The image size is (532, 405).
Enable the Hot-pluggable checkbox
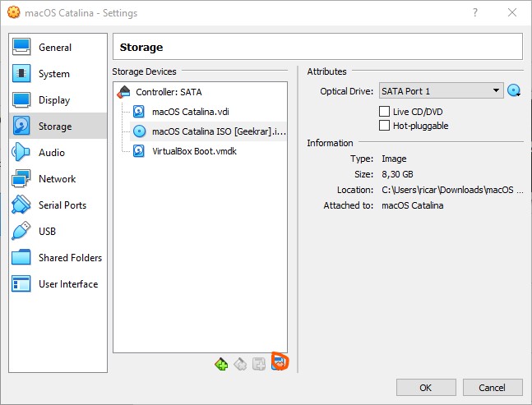point(384,126)
